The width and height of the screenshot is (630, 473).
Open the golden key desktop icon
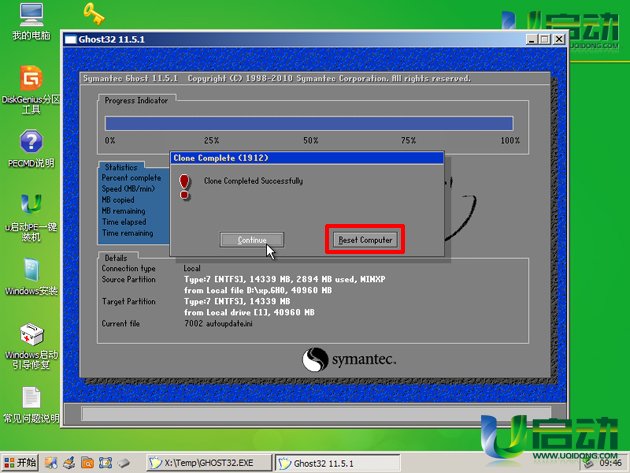[94, 14]
